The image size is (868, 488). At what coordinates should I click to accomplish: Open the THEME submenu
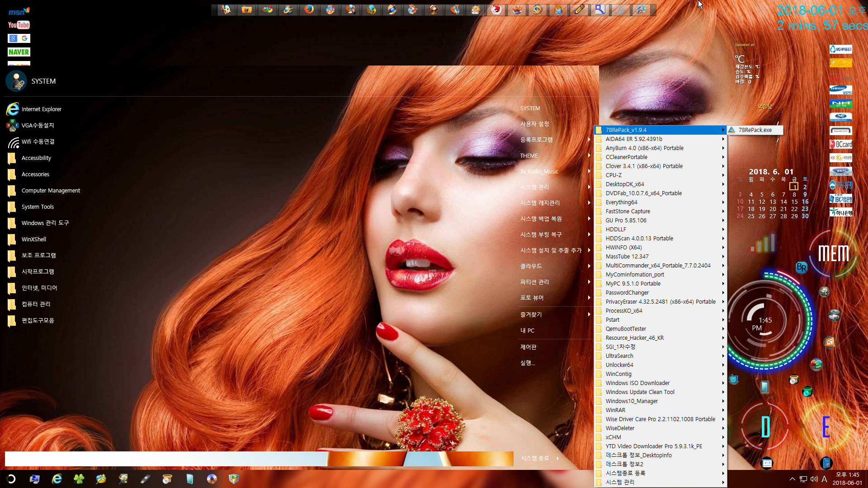coord(555,155)
